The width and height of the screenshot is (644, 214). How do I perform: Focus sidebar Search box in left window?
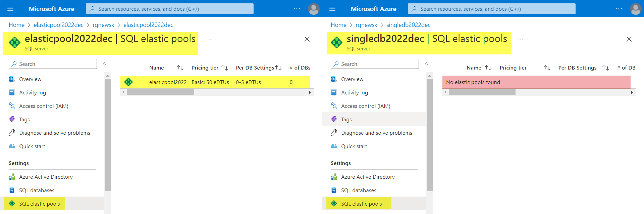(x=53, y=64)
